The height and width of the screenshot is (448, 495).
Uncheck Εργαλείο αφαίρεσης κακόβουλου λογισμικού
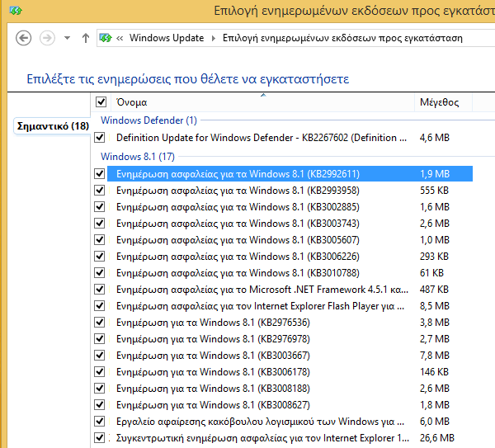point(100,421)
